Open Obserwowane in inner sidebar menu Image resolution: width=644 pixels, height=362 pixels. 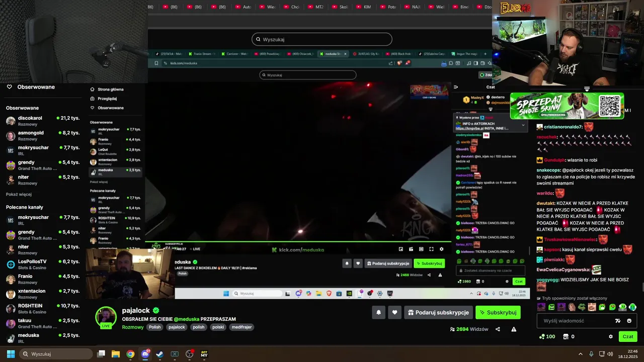tap(107, 108)
